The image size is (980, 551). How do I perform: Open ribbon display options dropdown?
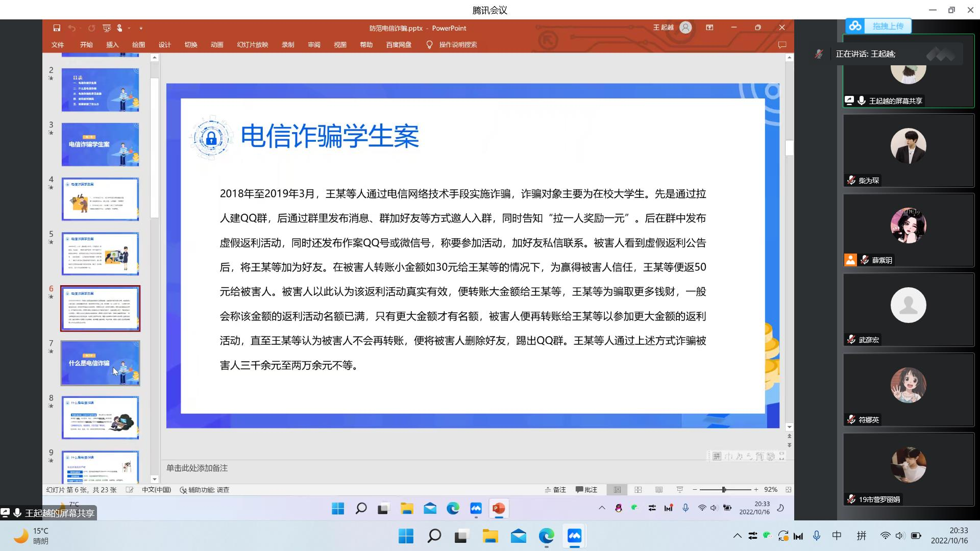tap(709, 28)
